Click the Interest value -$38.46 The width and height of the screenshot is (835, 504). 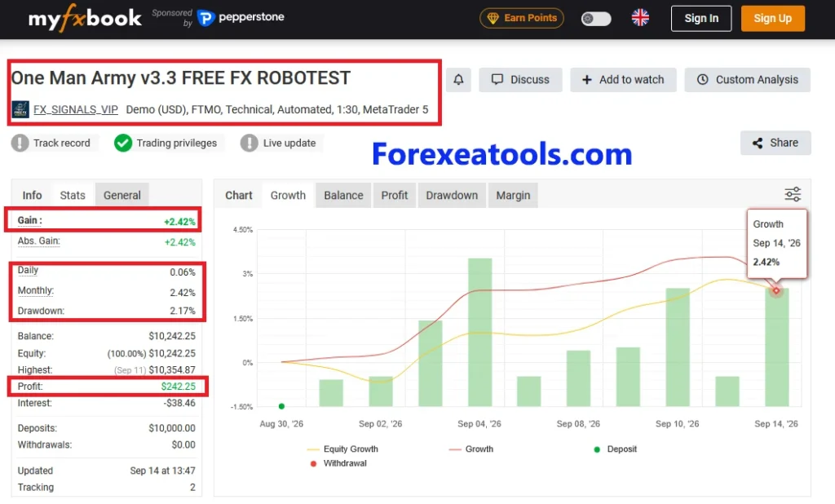[179, 403]
